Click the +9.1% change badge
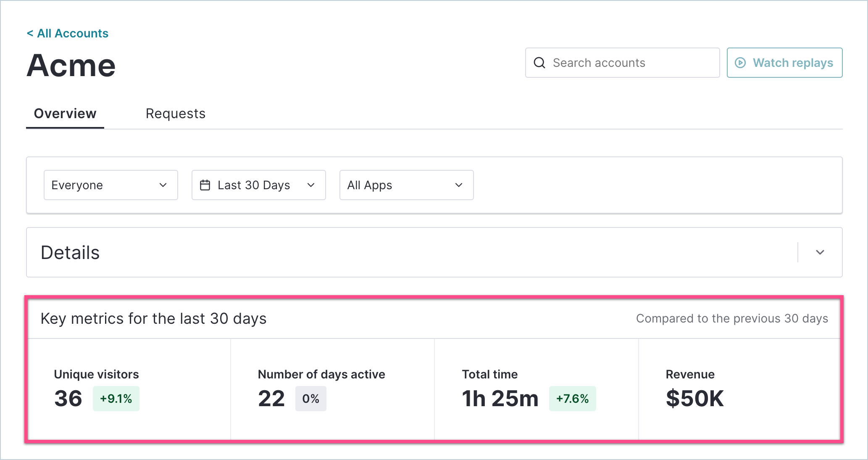 (116, 399)
